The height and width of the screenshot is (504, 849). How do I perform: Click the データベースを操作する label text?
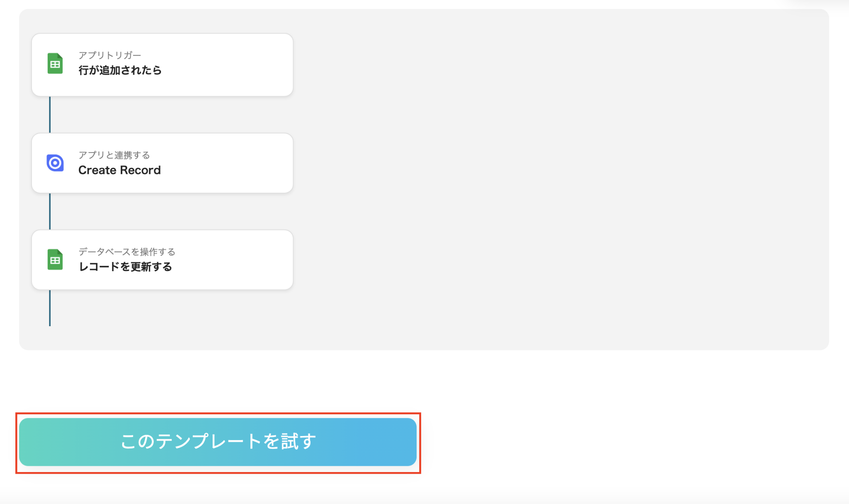[127, 252]
